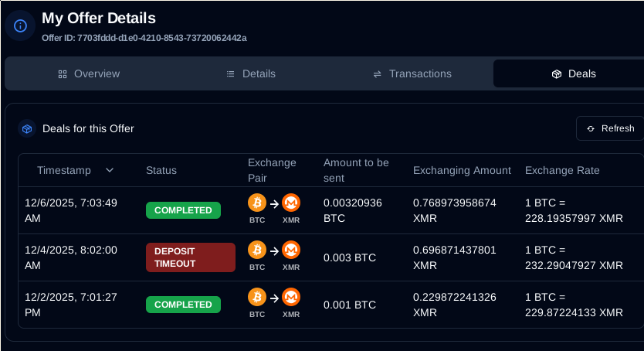
Task: Click the DEPOSIT TIMEOUT status badge
Action: point(191,257)
